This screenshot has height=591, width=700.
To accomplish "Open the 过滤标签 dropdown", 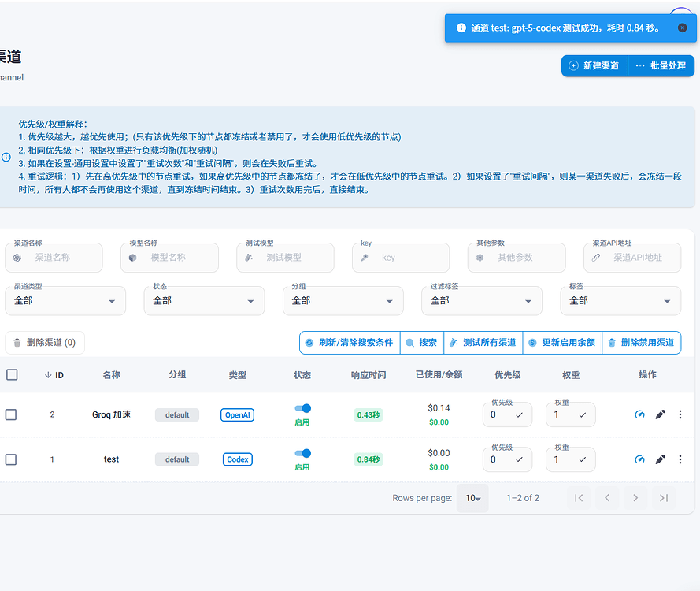I will click(482, 301).
